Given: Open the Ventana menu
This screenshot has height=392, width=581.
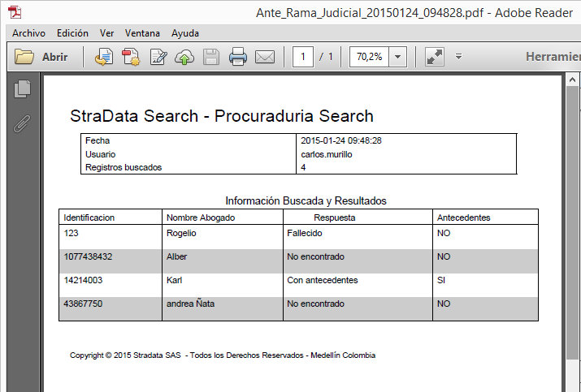Looking at the screenshot, I should (x=142, y=33).
